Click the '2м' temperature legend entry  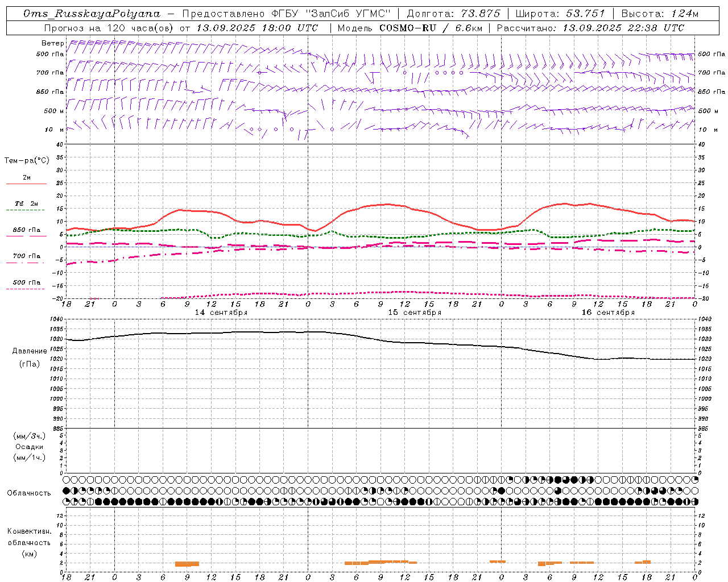tap(27, 178)
